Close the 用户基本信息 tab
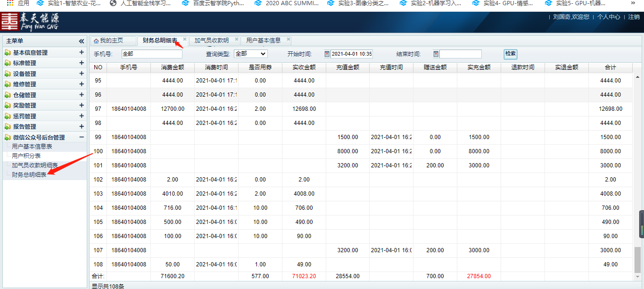This screenshot has width=644, height=289. pyautogui.click(x=289, y=40)
